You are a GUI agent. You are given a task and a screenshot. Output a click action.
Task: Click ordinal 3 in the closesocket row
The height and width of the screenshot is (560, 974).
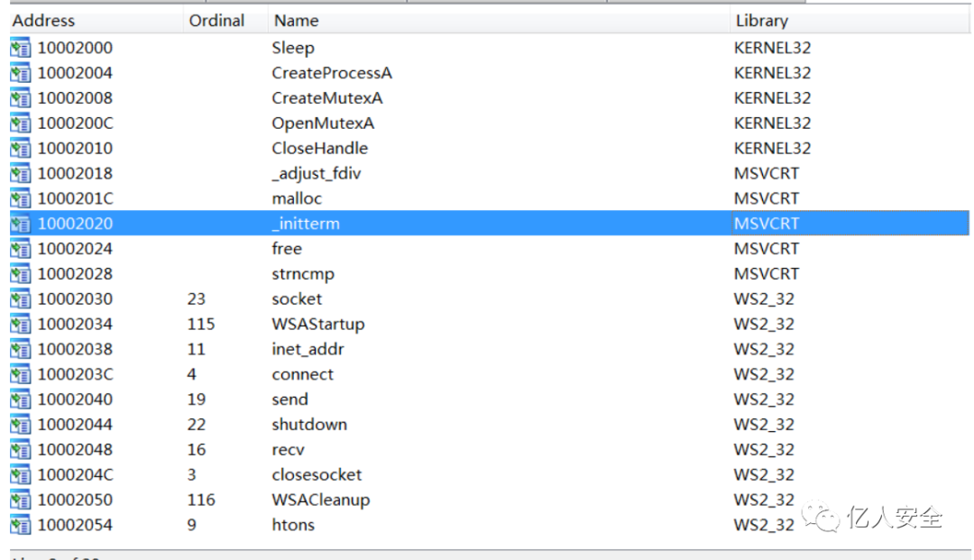point(191,474)
